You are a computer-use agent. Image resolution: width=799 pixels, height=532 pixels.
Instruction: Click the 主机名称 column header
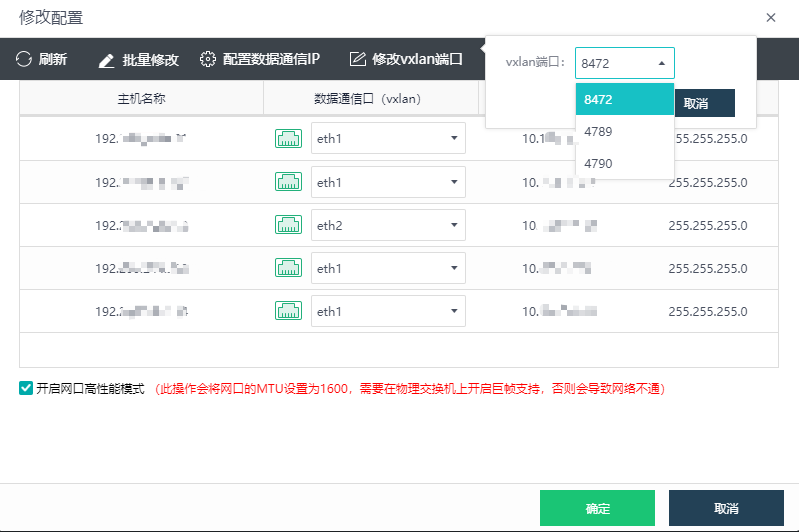click(141, 99)
